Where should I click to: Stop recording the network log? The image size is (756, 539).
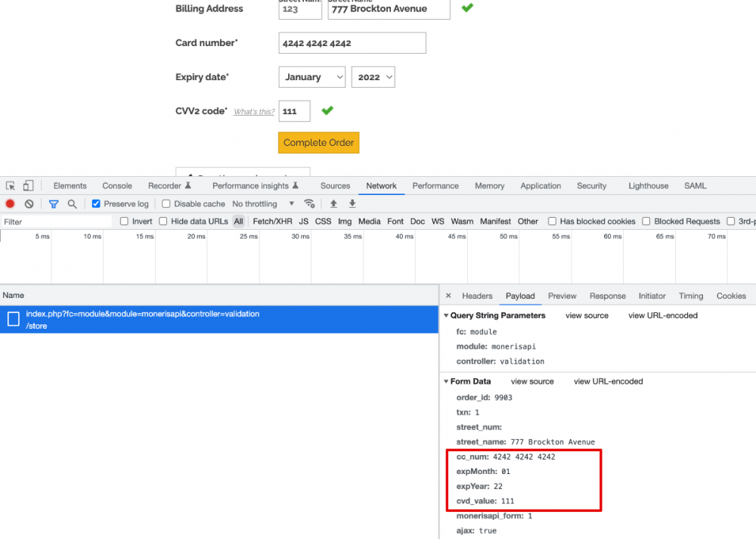[x=11, y=204]
